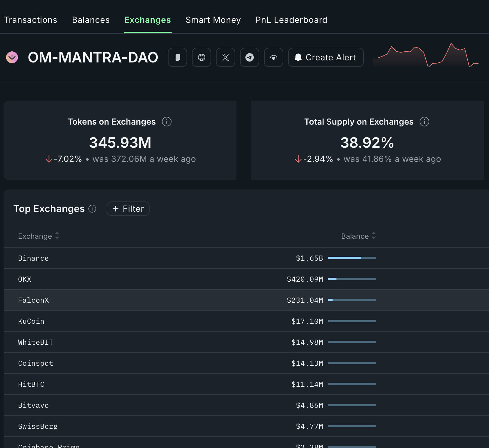Open the PnL Leaderboard tab
489x448 pixels.
point(291,20)
